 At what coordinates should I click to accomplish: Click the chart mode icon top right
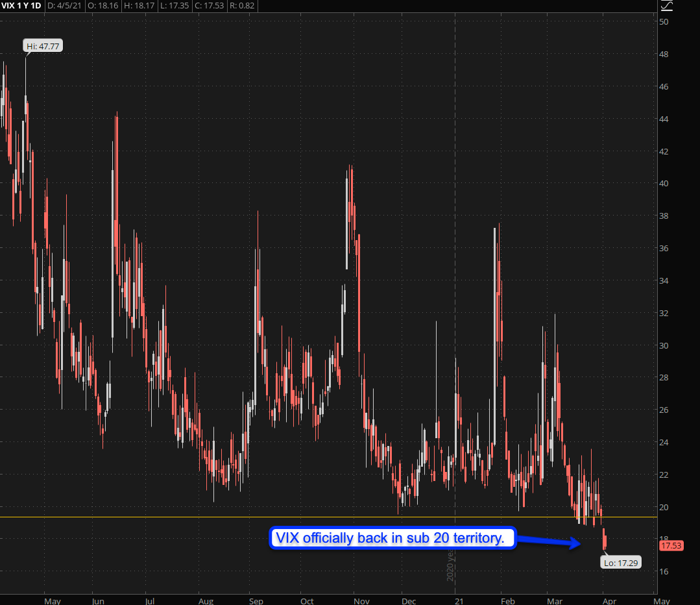[x=666, y=6]
